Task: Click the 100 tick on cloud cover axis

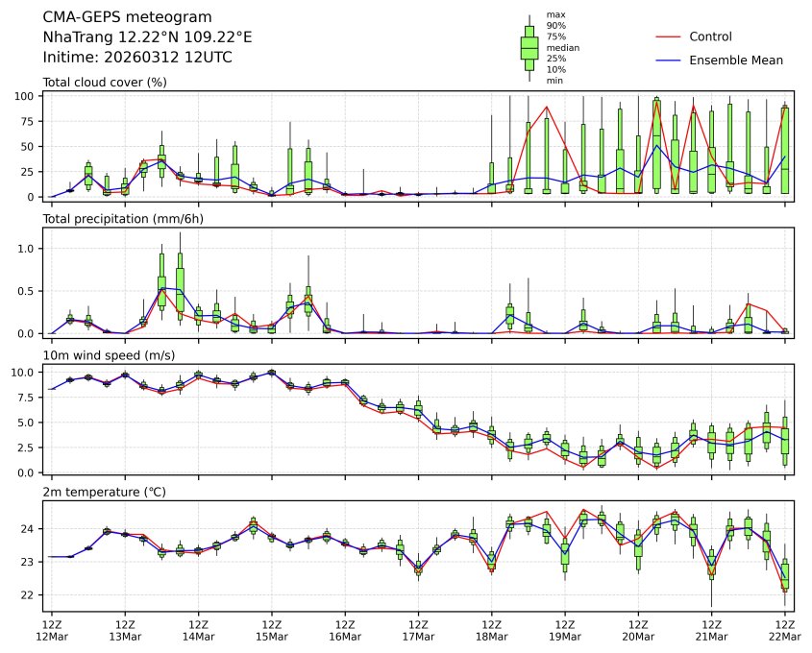Action: click(26, 96)
